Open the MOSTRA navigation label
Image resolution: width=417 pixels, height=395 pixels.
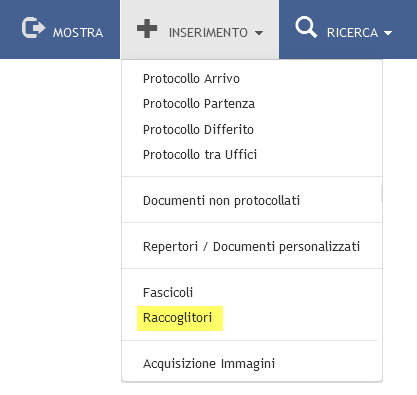pos(78,33)
